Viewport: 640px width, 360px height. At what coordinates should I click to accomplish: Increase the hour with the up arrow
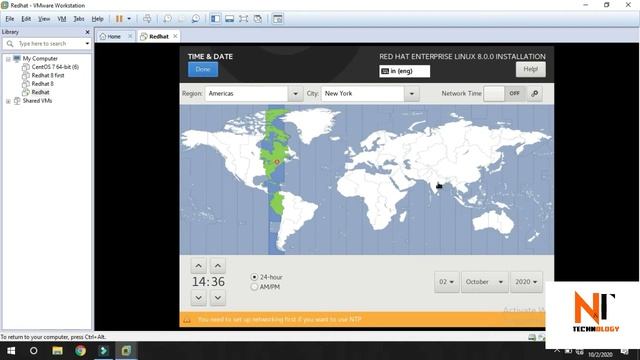198,266
